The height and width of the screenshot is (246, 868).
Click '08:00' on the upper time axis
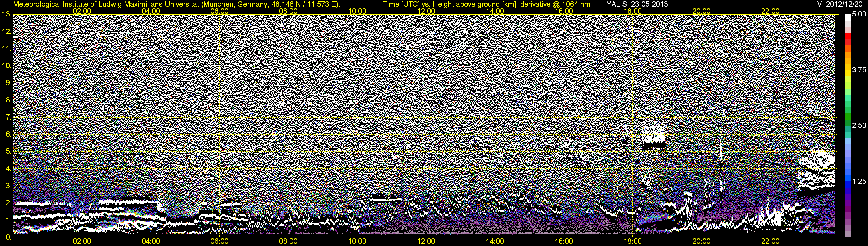(x=289, y=11)
